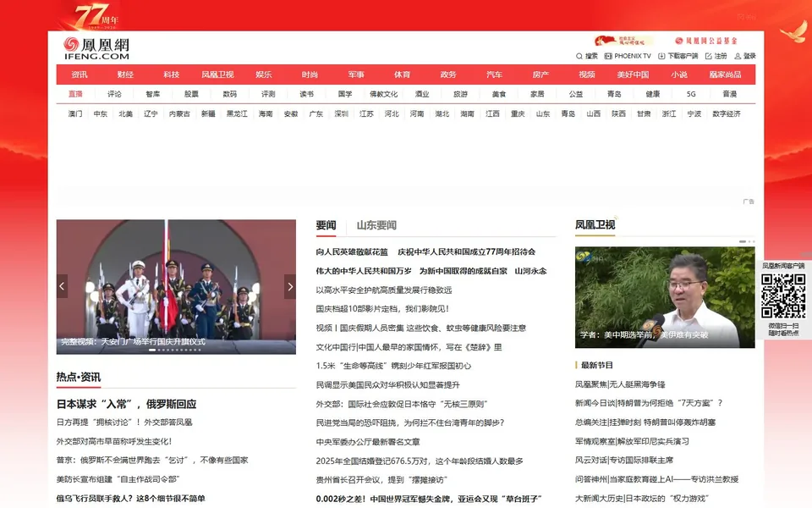Click 健康 in secondary navigation
812x508 pixels.
click(652, 94)
